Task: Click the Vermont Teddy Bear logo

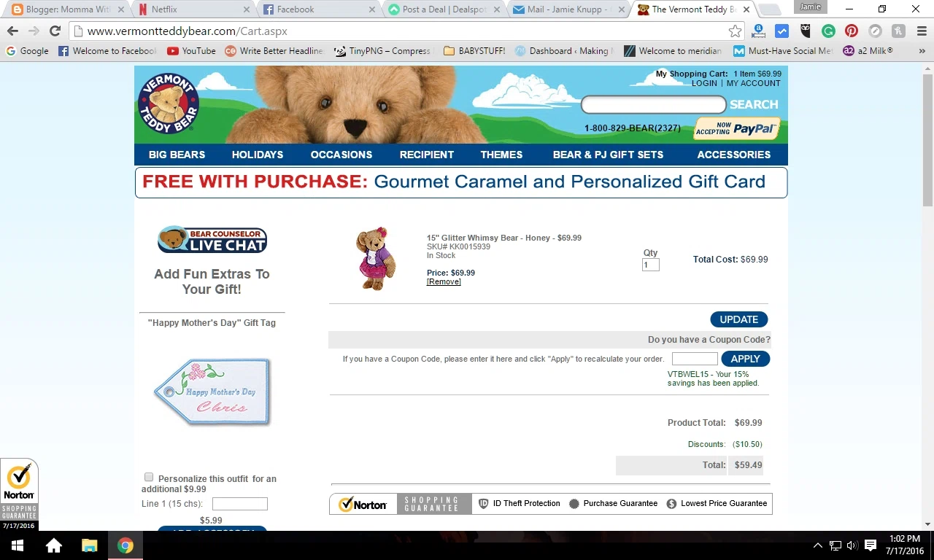Action: point(169,103)
